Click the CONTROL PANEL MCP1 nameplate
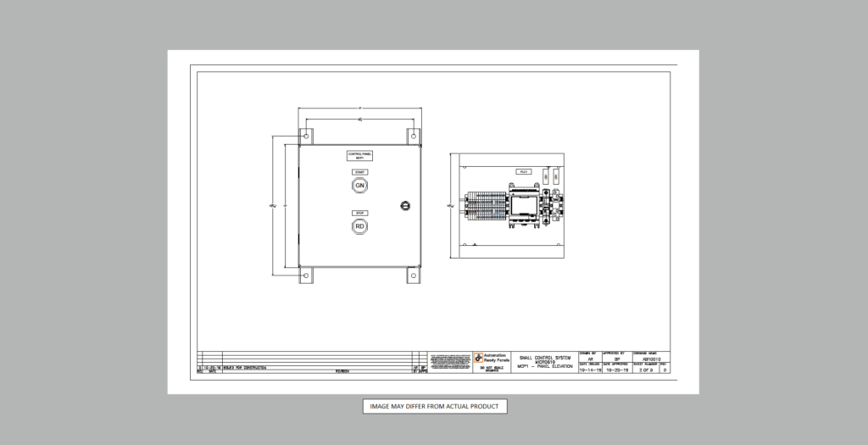Image resolution: width=868 pixels, height=445 pixels. [x=359, y=155]
